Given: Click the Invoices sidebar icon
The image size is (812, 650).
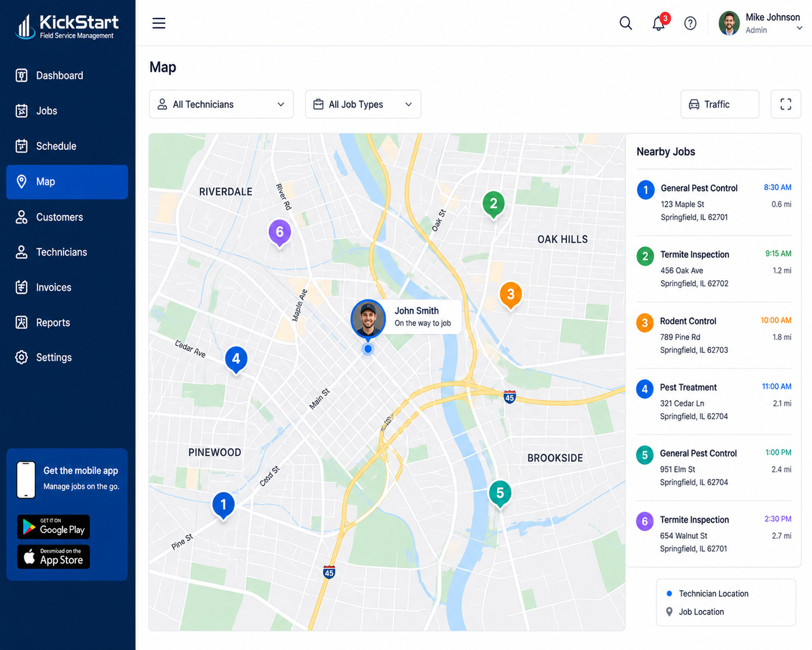Looking at the screenshot, I should pos(21,287).
